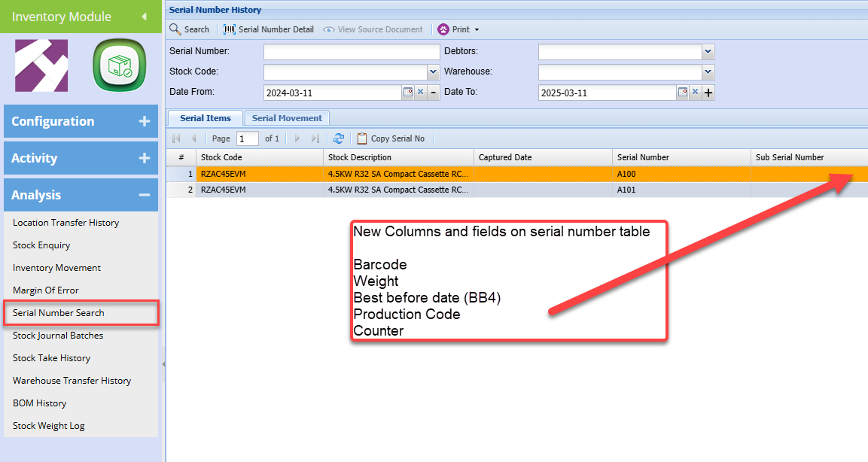The height and width of the screenshot is (462, 868).
Task: Click the plus button beside Date To
Action: tap(708, 93)
